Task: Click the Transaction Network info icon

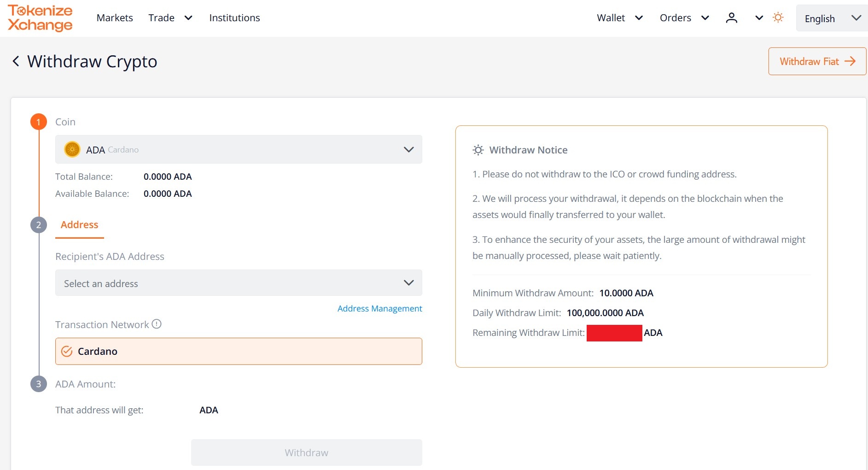Action: point(157,324)
